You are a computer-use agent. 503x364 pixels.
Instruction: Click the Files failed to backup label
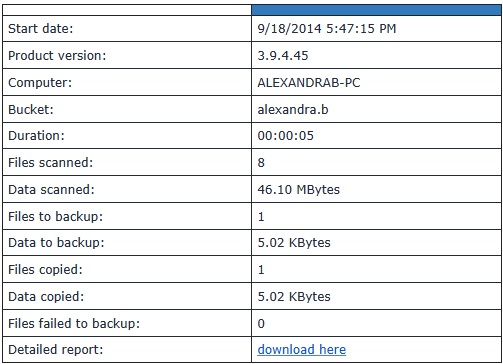coord(74,324)
